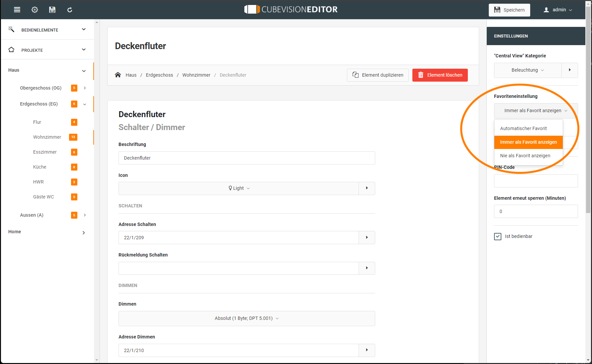Go to Haus breadcrumb link
The width and height of the screenshot is (592, 364).
tap(131, 75)
